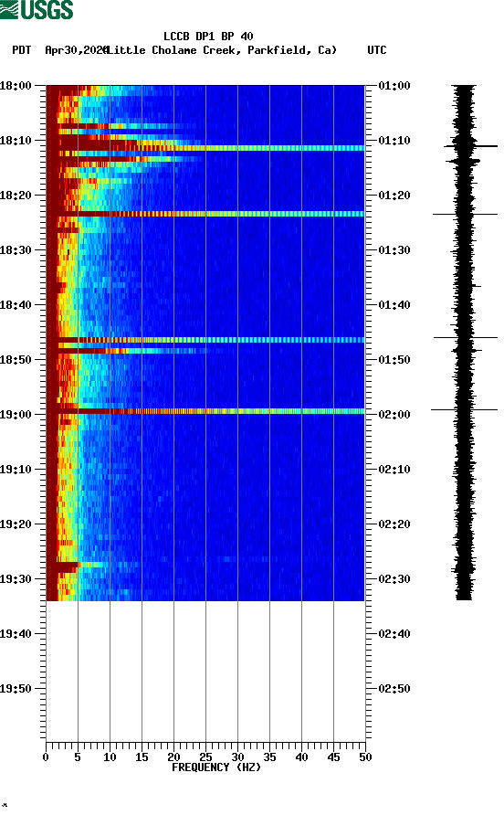Click the '01:30' UTC time label
This screenshot has width=504, height=815.
394,250
